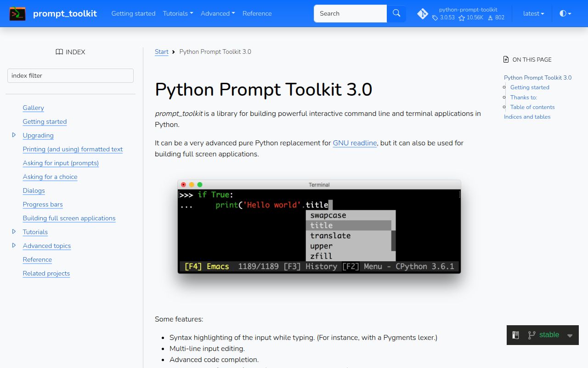Click the Start breadcrumb link
Image resolution: width=588 pixels, height=368 pixels.
pyautogui.click(x=162, y=52)
